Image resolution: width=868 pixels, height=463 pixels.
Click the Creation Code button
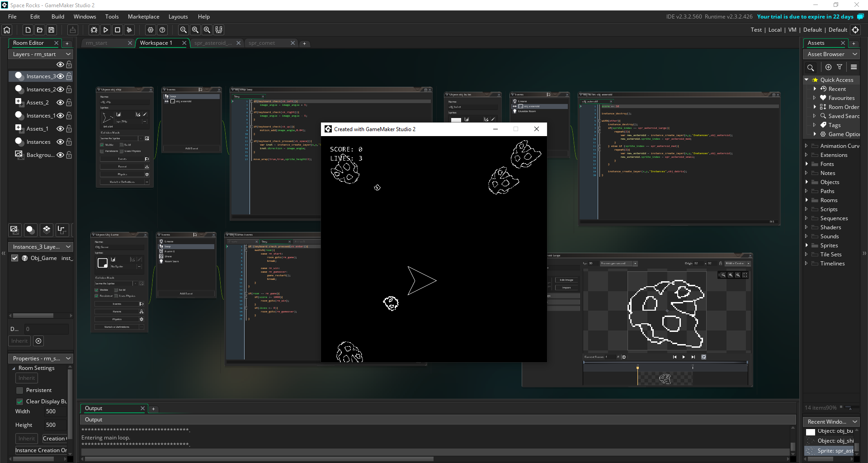pyautogui.click(x=54, y=439)
